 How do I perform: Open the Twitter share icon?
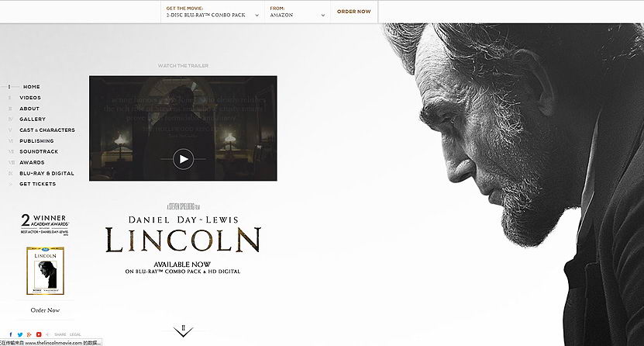20,334
